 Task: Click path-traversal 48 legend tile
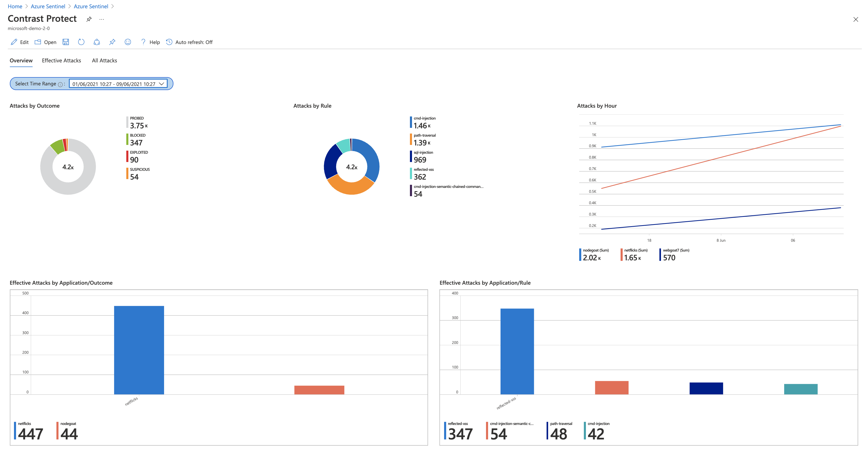click(x=560, y=431)
